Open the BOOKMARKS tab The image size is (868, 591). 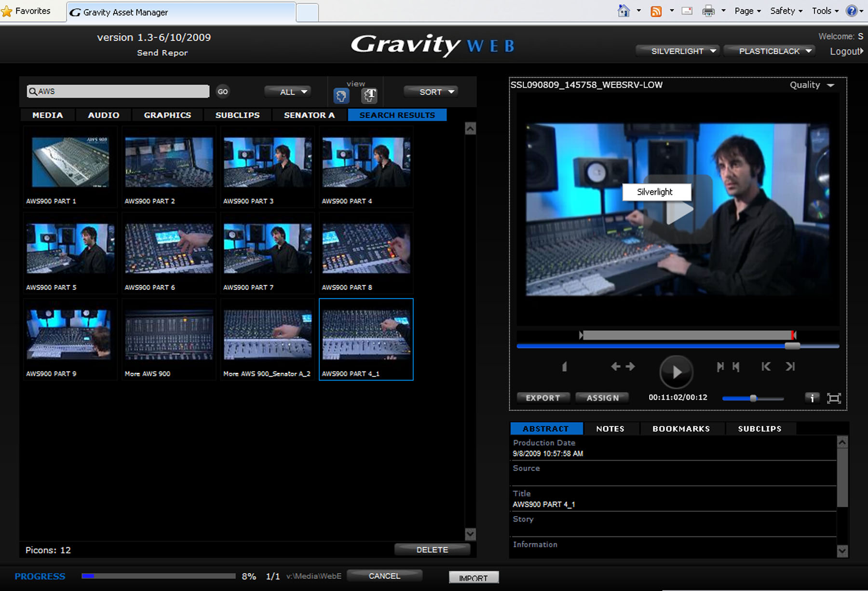pyautogui.click(x=681, y=428)
